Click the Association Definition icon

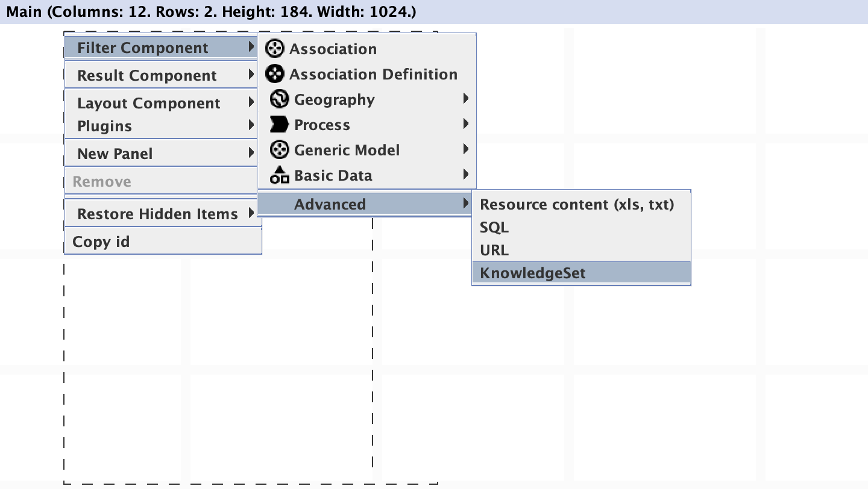click(274, 74)
